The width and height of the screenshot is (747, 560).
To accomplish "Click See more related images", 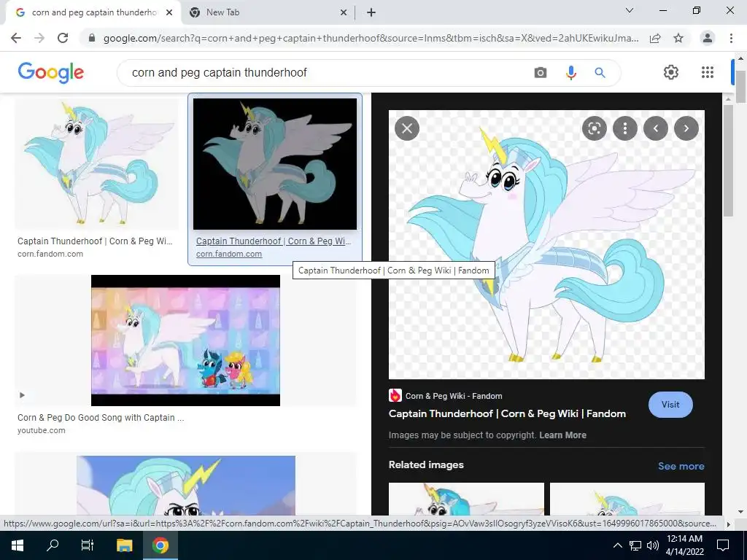I will (681, 466).
